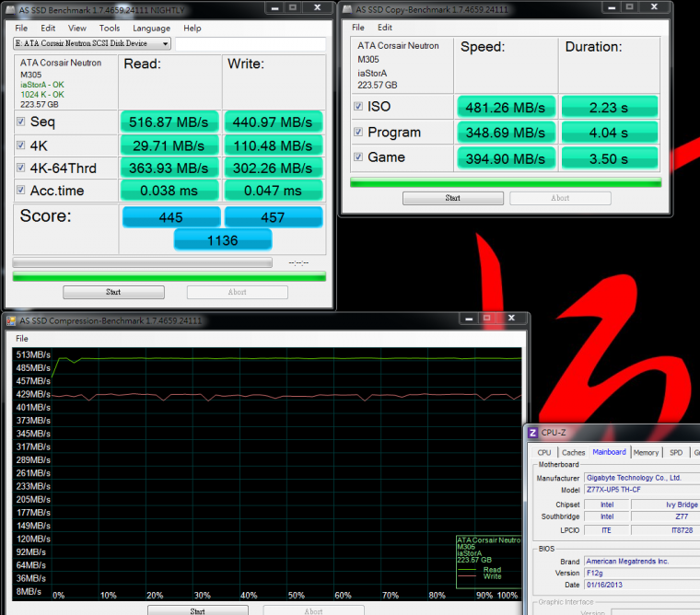Disable the ISO copy test checkbox
The width and height of the screenshot is (700, 615).
358,107
